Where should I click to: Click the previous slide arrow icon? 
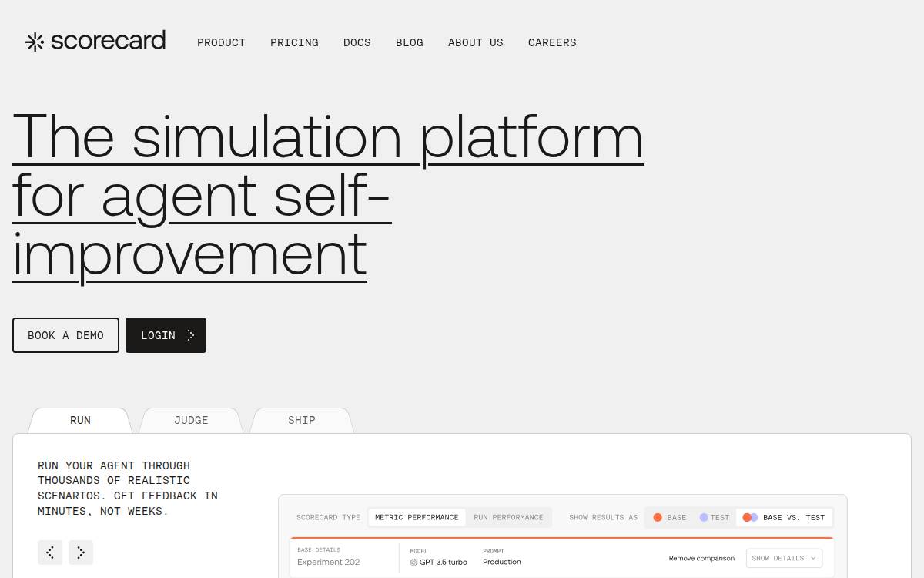[50, 552]
